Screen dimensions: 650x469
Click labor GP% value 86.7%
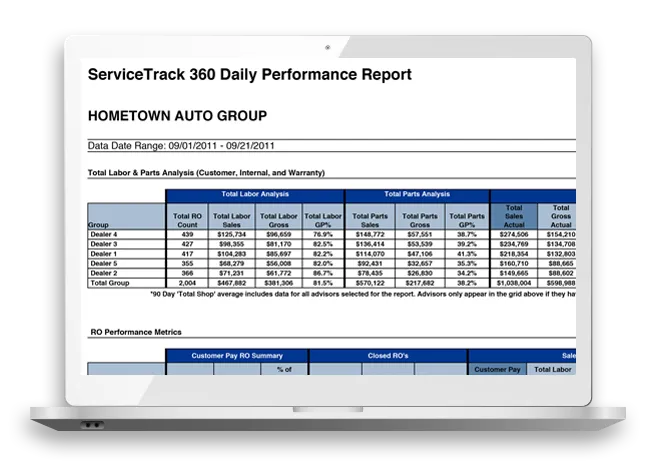323,273
